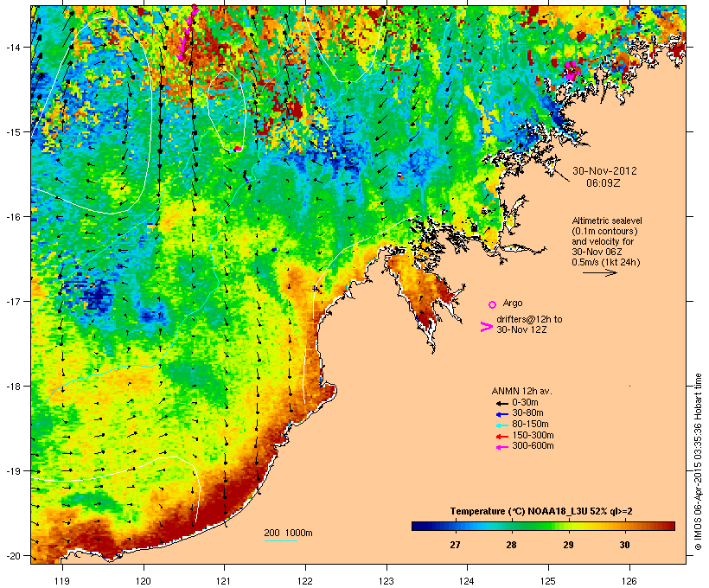Click the Temperature NOAA18_L3U colorbar title
The height and width of the screenshot is (588, 709).
(x=541, y=512)
